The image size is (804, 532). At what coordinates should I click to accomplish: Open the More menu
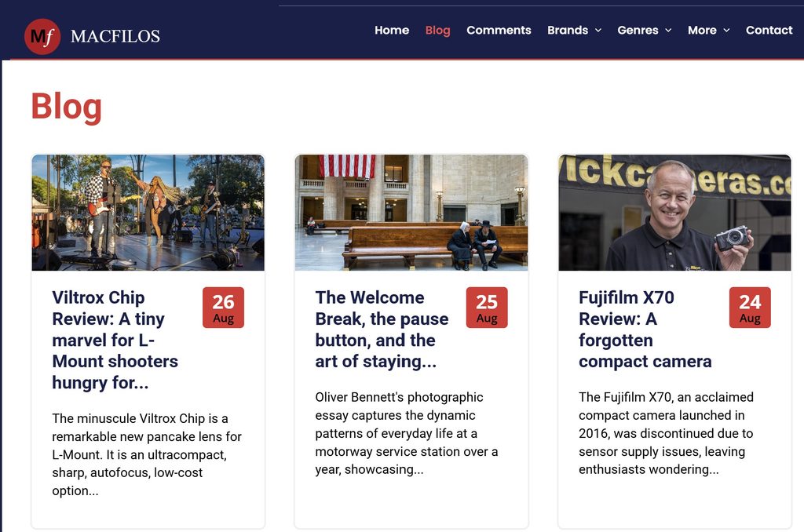[702, 31]
